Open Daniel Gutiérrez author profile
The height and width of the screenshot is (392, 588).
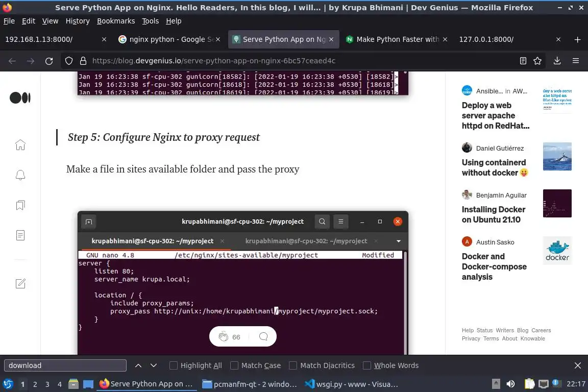coord(500,148)
